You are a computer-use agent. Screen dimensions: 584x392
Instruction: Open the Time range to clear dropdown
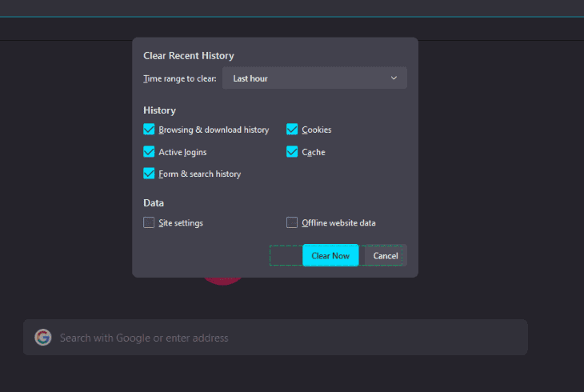pos(314,78)
